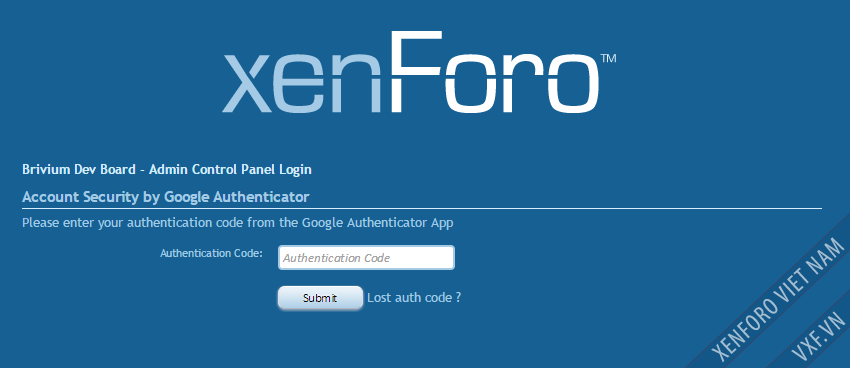Select the white 'Foro' logo portion
This screenshot has width=850, height=368.
495,72
